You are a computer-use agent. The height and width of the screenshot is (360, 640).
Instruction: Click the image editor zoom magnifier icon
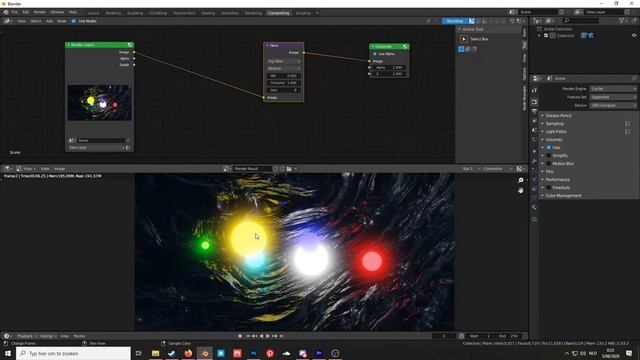(x=521, y=180)
